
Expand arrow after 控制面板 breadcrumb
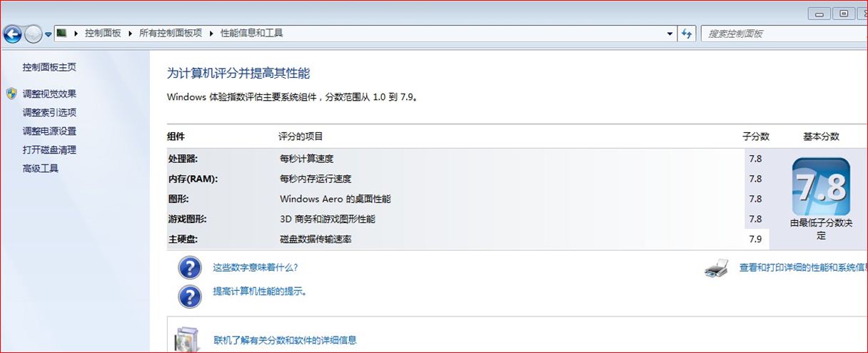coord(130,34)
